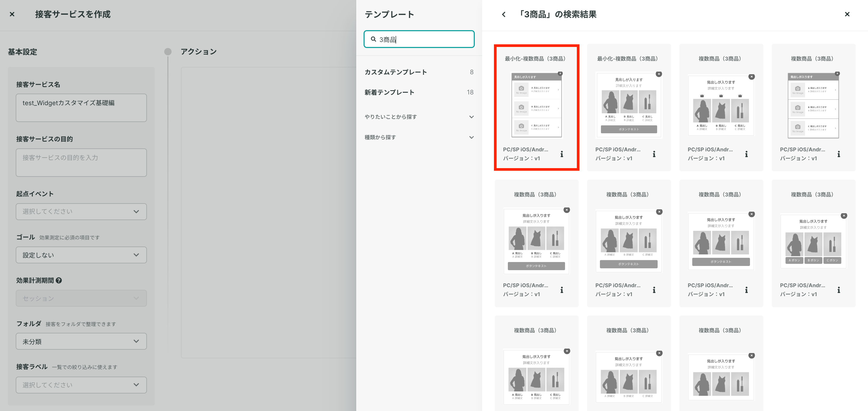This screenshot has height=411, width=868.
Task: Select the 新着テンプレート category
Action: [419, 92]
